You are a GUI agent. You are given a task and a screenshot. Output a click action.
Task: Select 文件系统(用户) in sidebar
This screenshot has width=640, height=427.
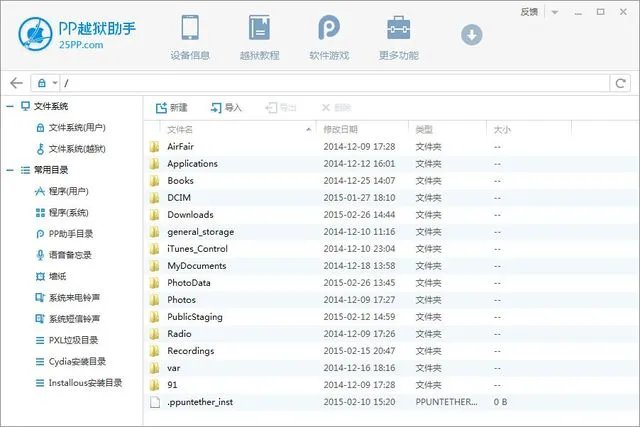point(71,128)
